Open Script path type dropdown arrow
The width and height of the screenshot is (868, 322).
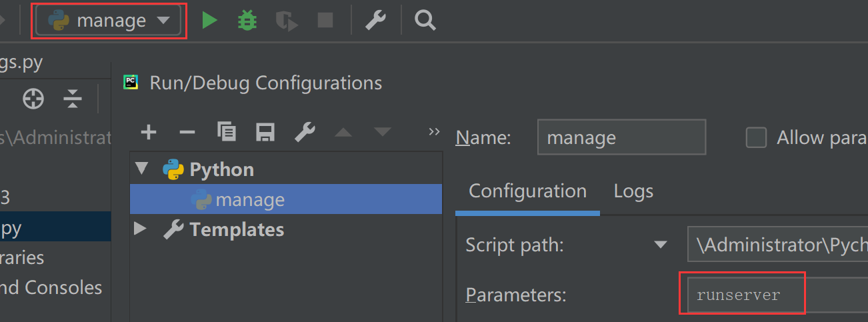point(661,245)
